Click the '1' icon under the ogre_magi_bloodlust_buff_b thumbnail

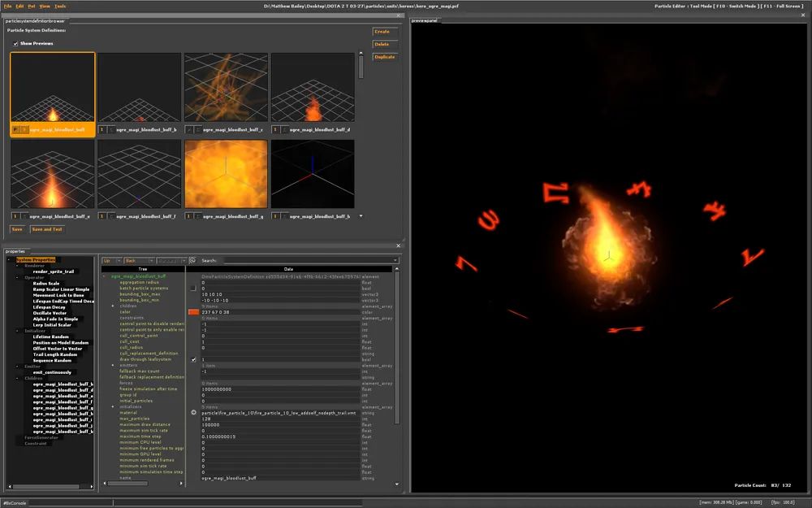102,129
